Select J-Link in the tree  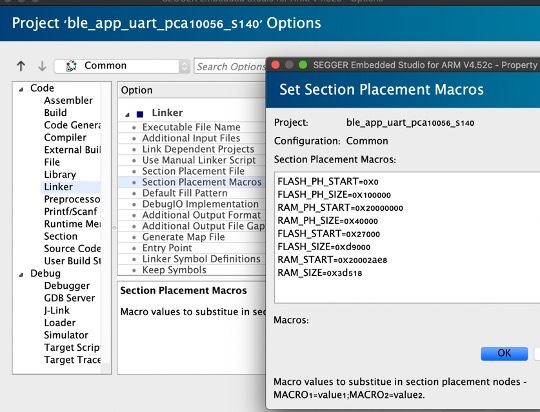[56, 310]
